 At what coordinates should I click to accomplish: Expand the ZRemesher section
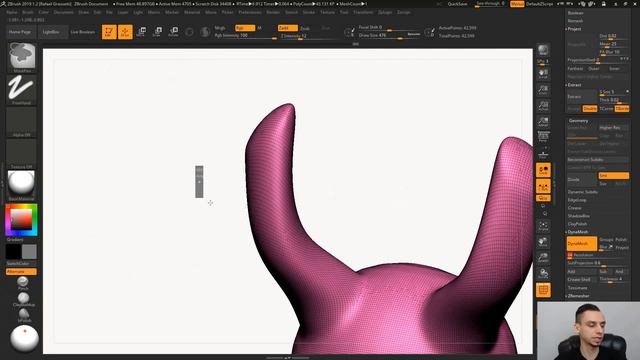tap(578, 296)
